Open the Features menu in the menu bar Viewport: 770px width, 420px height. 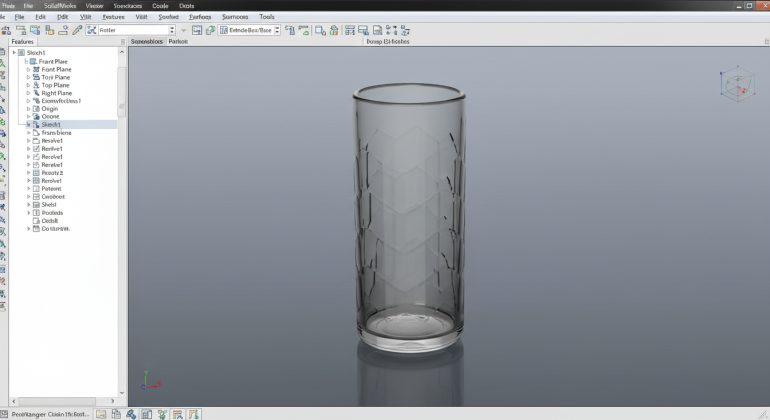(113, 17)
